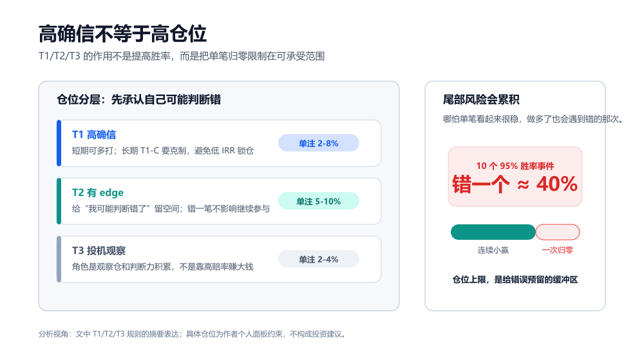
Task: Click the blue accent bar of T1 card
Action: (59, 143)
